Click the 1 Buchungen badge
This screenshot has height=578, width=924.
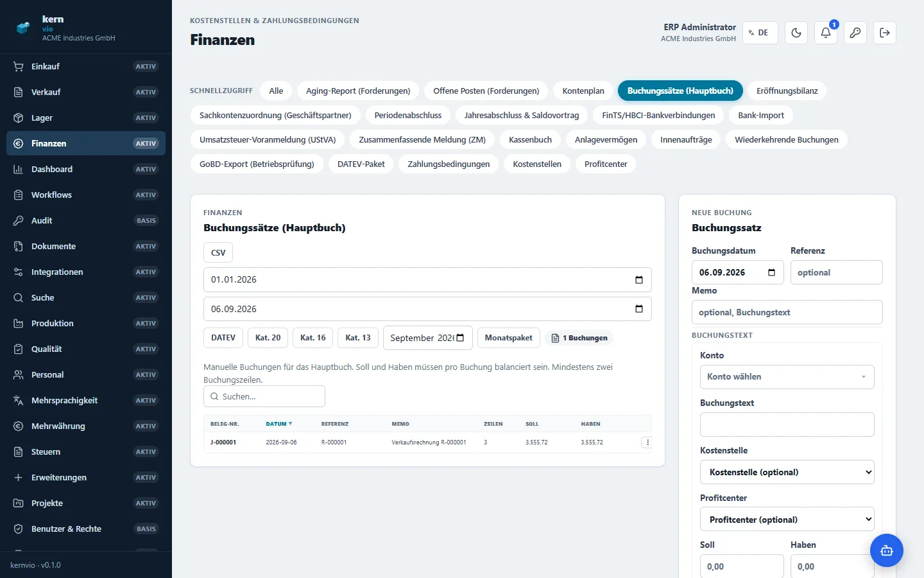(579, 338)
